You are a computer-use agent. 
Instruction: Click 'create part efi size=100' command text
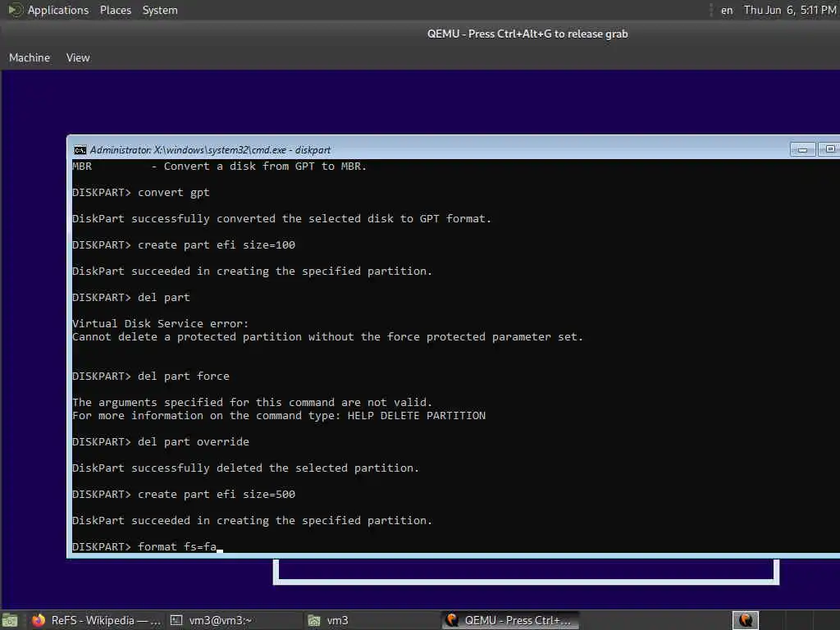217,244
